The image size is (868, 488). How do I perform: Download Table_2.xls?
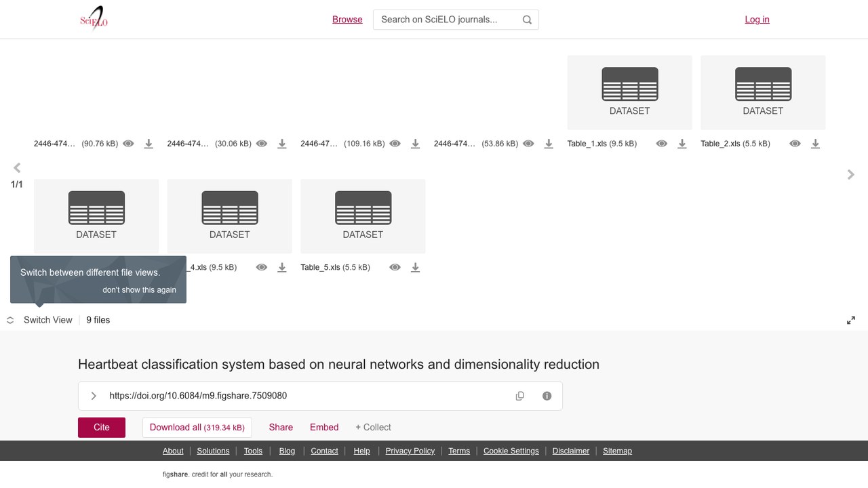click(x=816, y=144)
